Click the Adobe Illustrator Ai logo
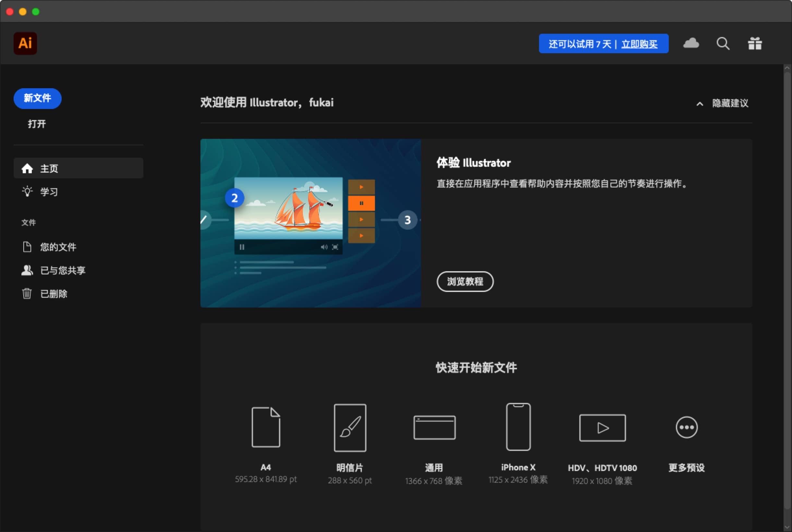Screen dimensions: 792x532 [x=25, y=43]
